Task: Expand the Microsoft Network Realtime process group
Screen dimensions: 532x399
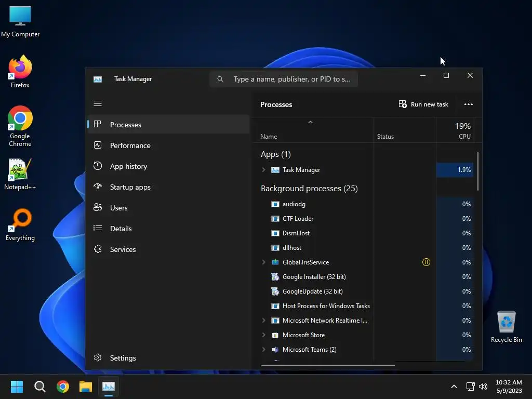Action: click(263, 320)
